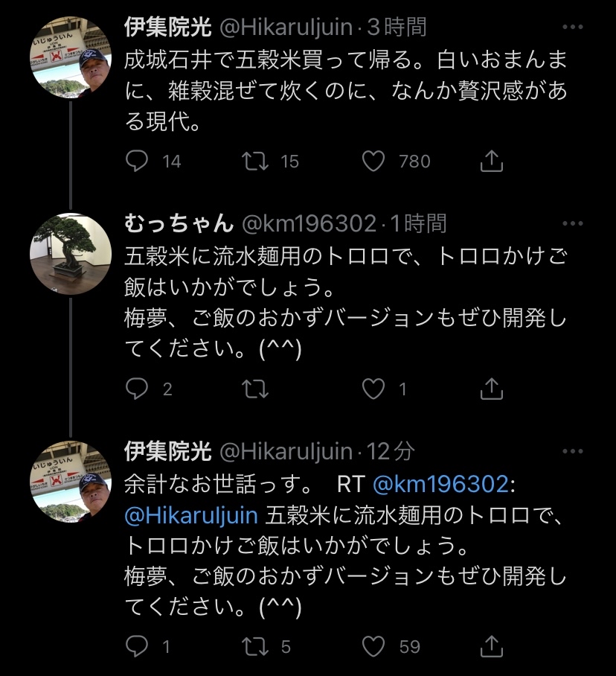616x676 pixels.
Task: Reply to the first 伊集院光 tweet
Action: (x=137, y=161)
